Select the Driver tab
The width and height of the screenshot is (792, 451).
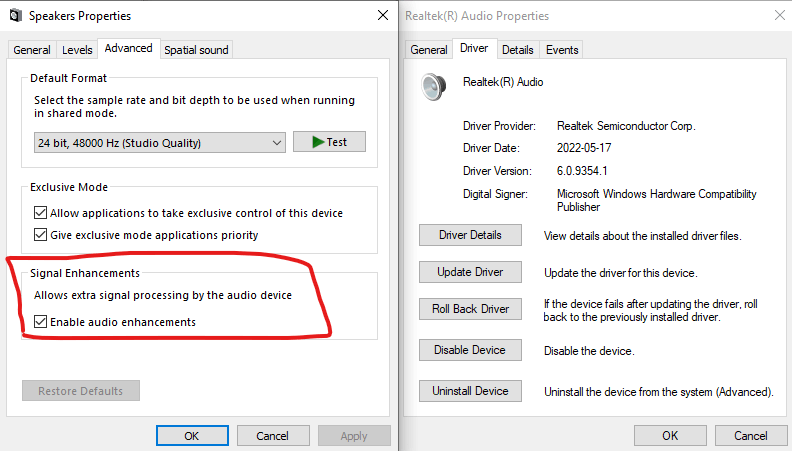click(474, 48)
